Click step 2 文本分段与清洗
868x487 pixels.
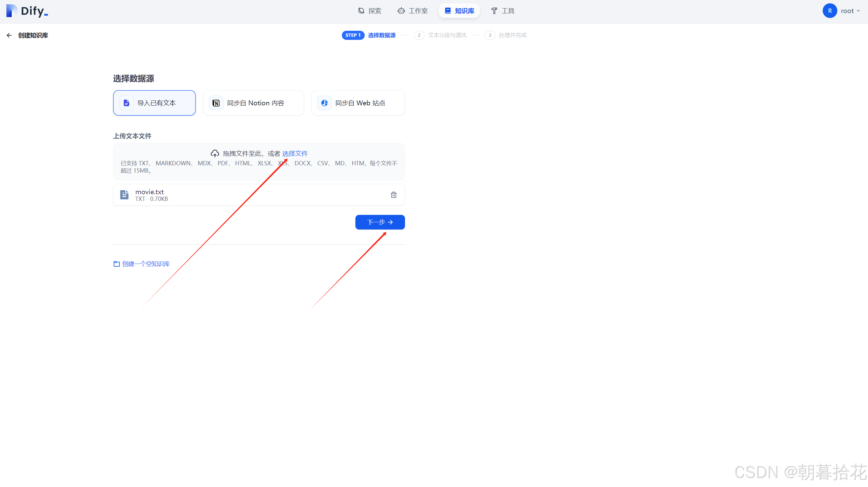pyautogui.click(x=447, y=35)
